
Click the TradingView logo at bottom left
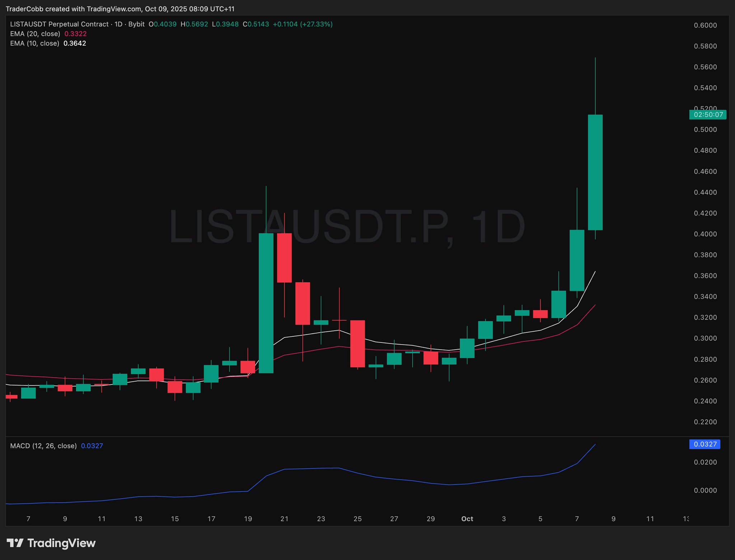pyautogui.click(x=51, y=543)
